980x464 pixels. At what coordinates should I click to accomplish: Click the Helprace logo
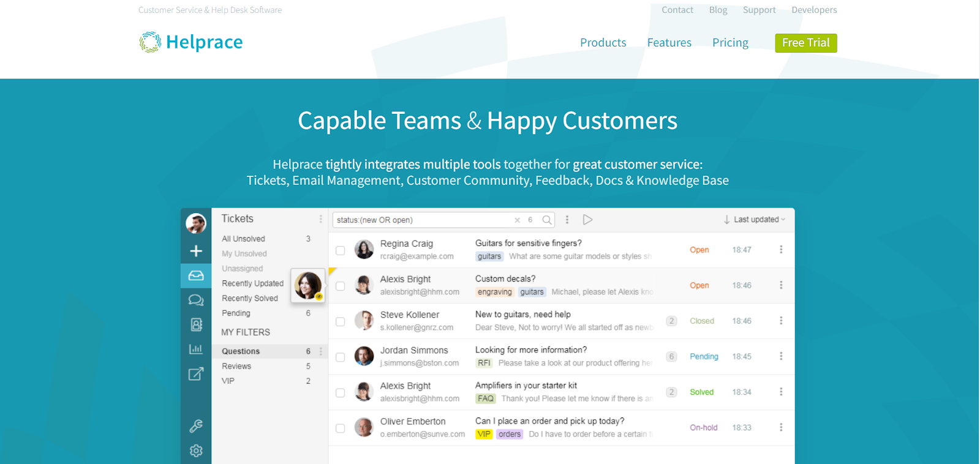[190, 42]
